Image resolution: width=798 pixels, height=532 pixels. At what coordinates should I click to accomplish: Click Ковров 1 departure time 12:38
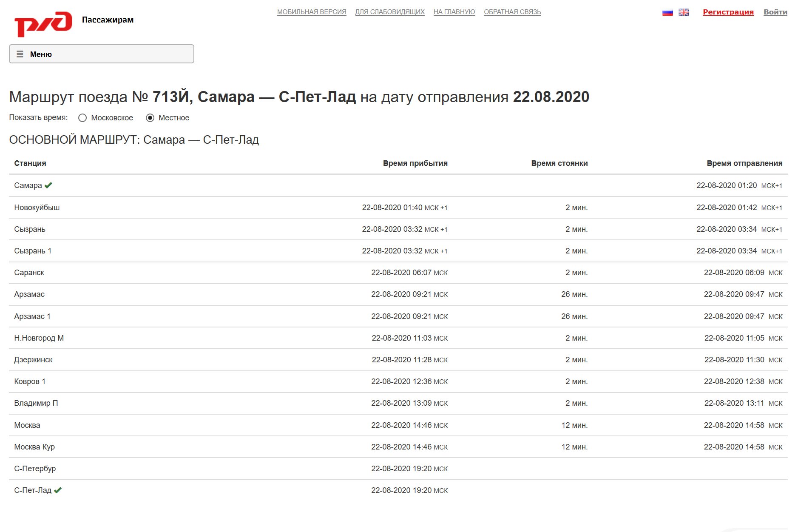coord(743,381)
